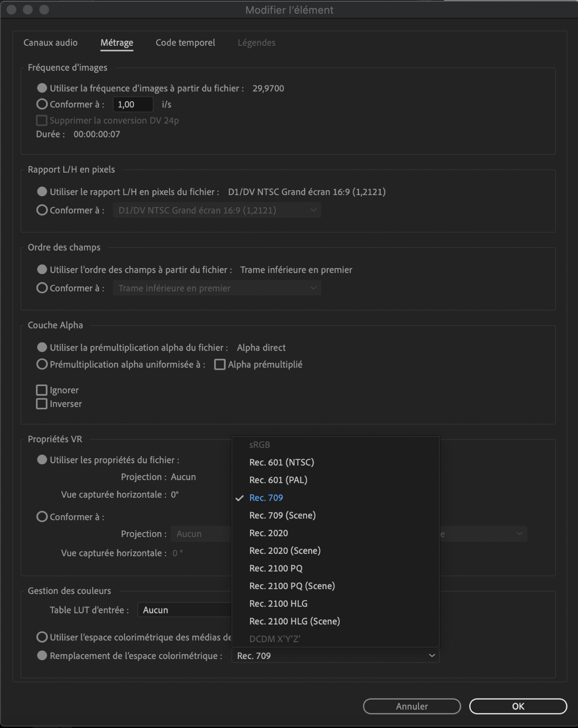Select Conformer à VR properties radio button
This screenshot has height=728, width=578.
(x=42, y=517)
